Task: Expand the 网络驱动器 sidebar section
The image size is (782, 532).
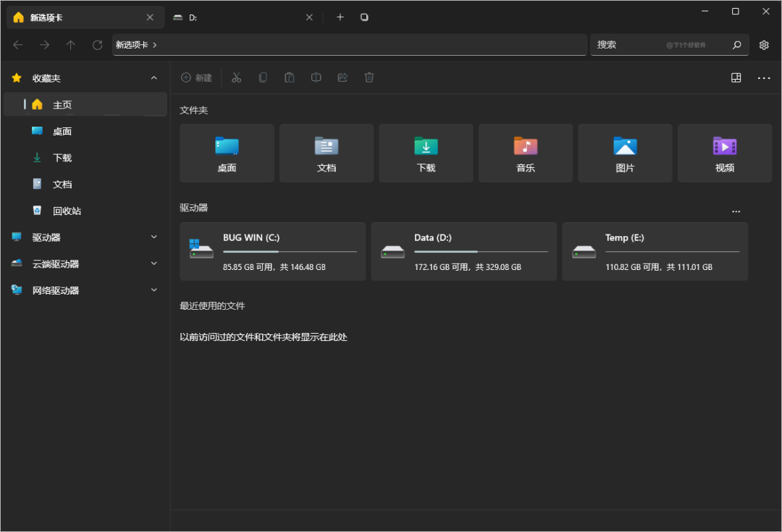Action: click(154, 290)
